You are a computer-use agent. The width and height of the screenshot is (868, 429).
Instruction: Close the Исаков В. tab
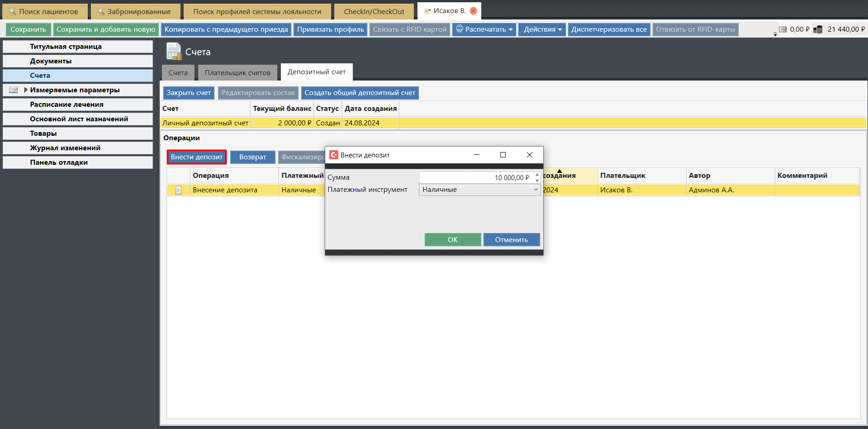(473, 11)
